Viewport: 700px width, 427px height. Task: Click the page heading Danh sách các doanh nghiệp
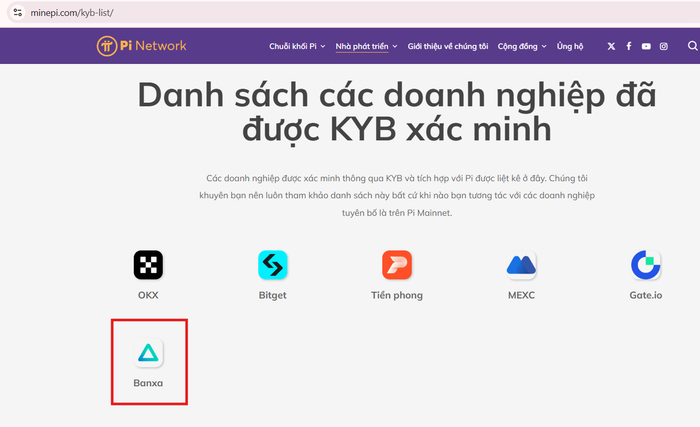[x=396, y=113]
